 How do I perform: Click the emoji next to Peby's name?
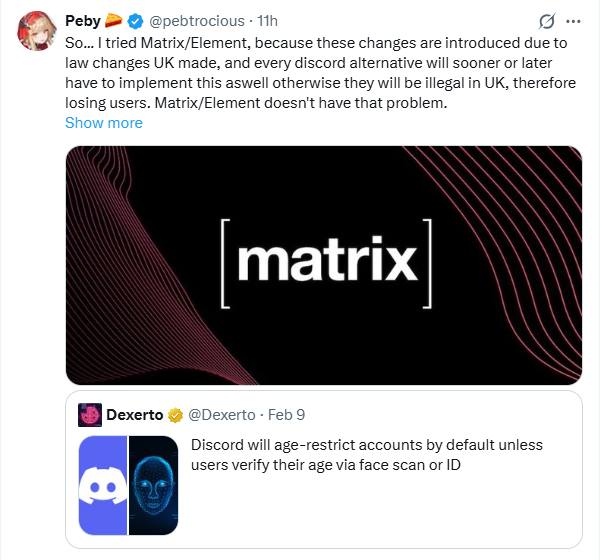115,21
